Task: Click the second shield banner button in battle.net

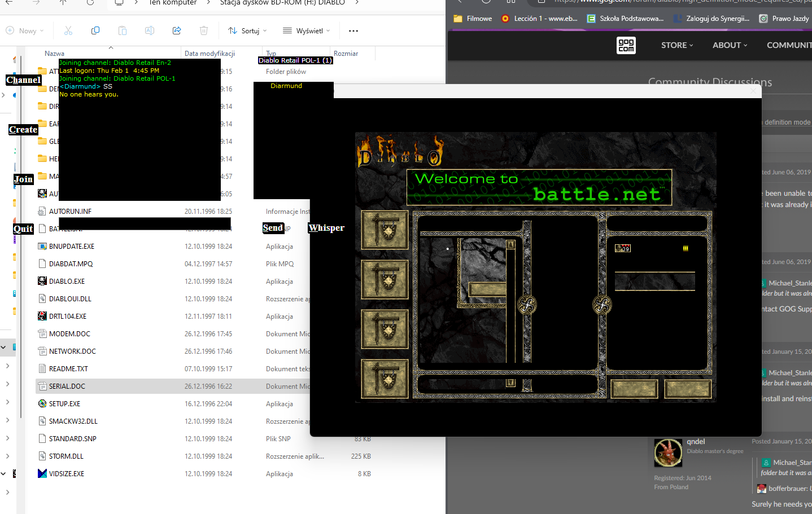Action: point(385,280)
